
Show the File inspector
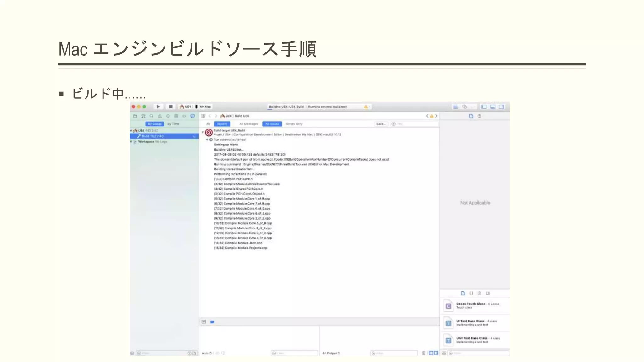(471, 116)
